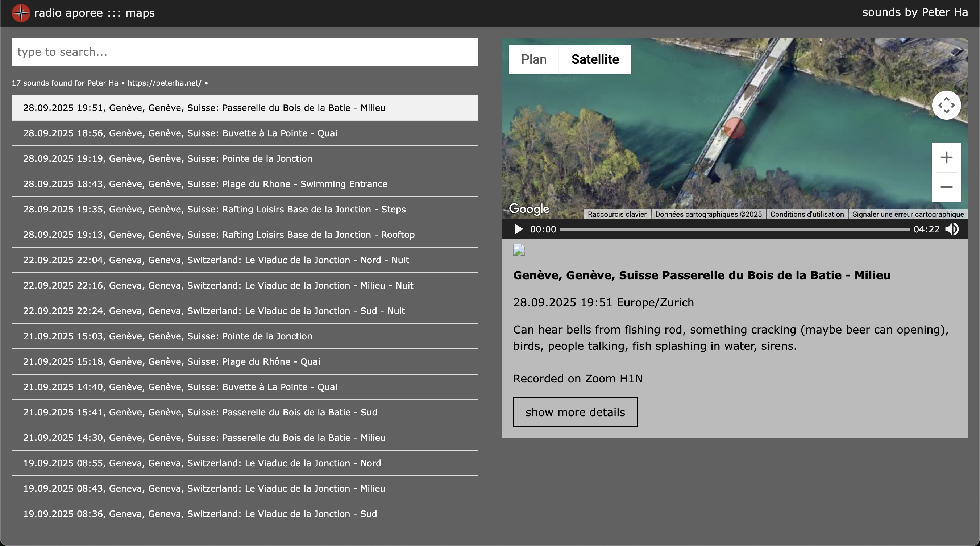Open Plage du Rhone Swimming Entrance recording
980x546 pixels.
coord(205,184)
